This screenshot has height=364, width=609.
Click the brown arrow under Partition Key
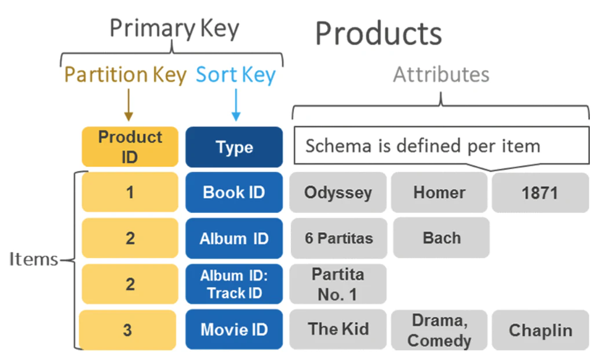click(129, 106)
